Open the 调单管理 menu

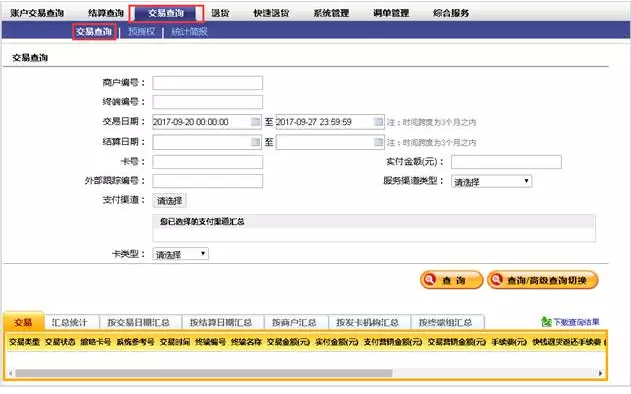tap(391, 13)
